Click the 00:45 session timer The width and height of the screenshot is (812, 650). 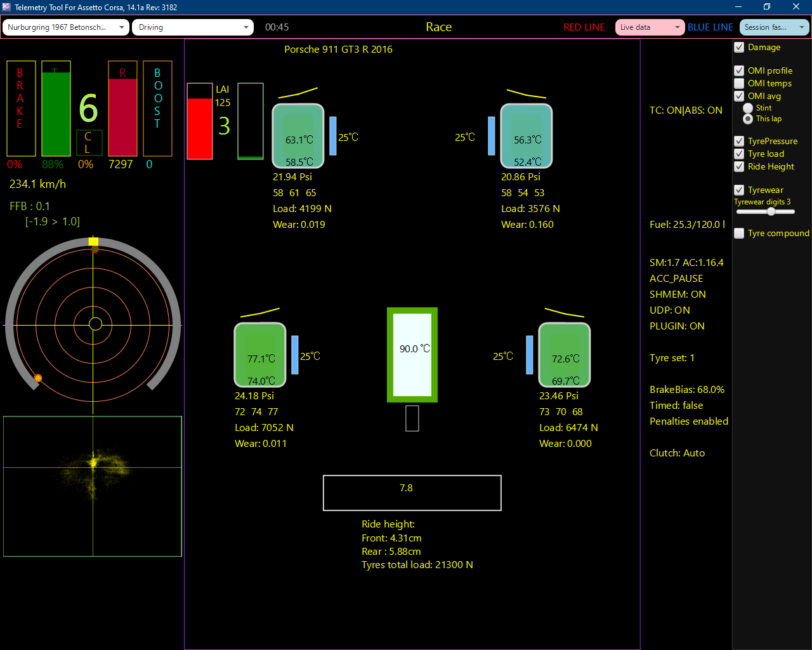click(x=277, y=27)
